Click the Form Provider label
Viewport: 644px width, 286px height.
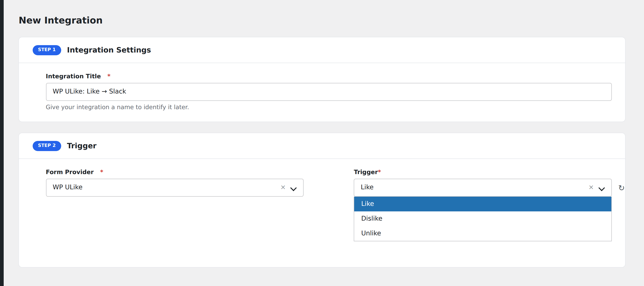pyautogui.click(x=69, y=172)
